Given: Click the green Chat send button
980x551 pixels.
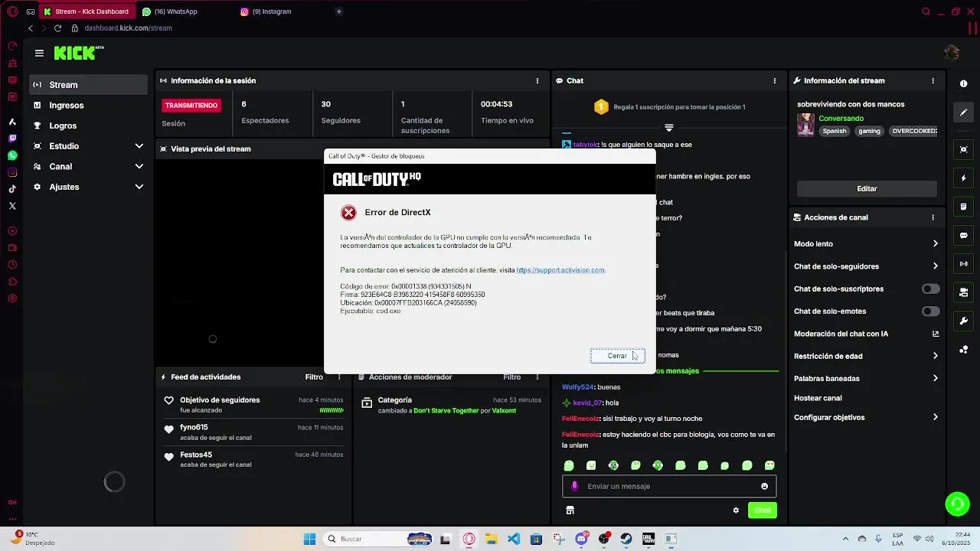Looking at the screenshot, I should coord(762,510).
